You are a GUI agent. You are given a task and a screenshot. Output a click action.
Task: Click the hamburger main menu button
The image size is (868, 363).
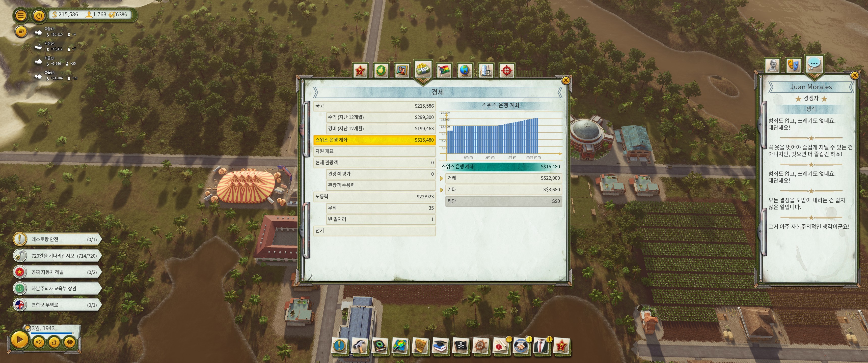click(x=20, y=15)
